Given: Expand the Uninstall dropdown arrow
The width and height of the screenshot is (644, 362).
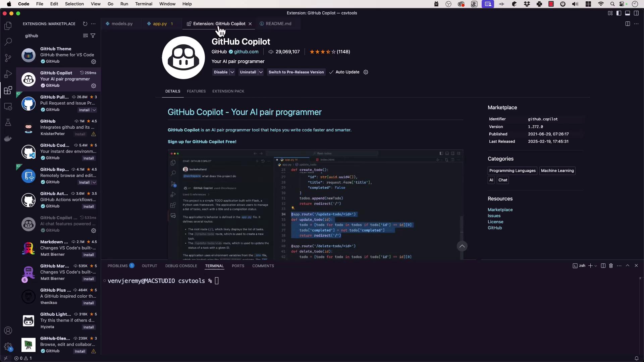Looking at the screenshot, I should coord(261,72).
